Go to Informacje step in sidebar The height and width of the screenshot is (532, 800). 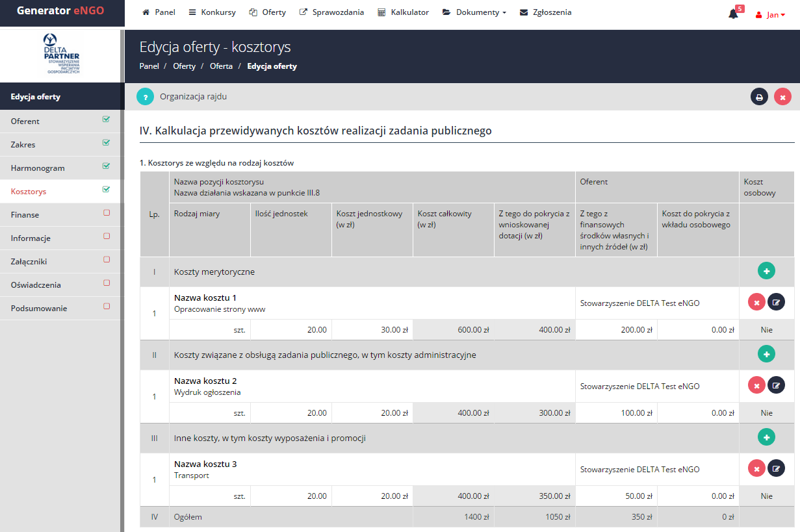[60, 238]
